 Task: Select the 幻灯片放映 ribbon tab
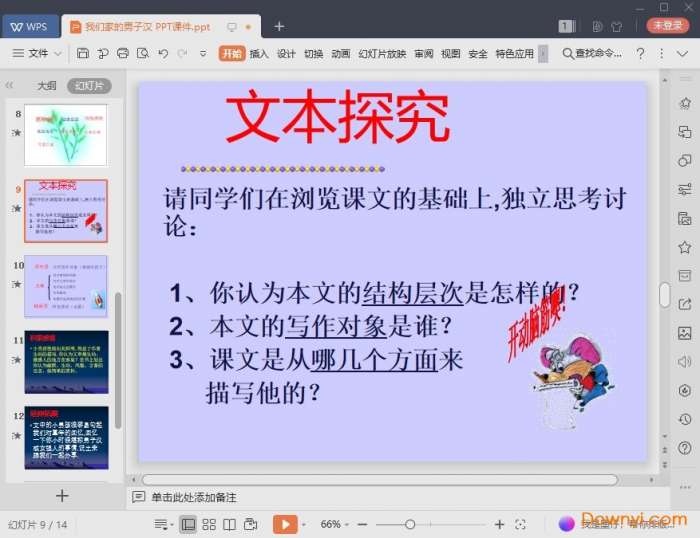point(382,54)
